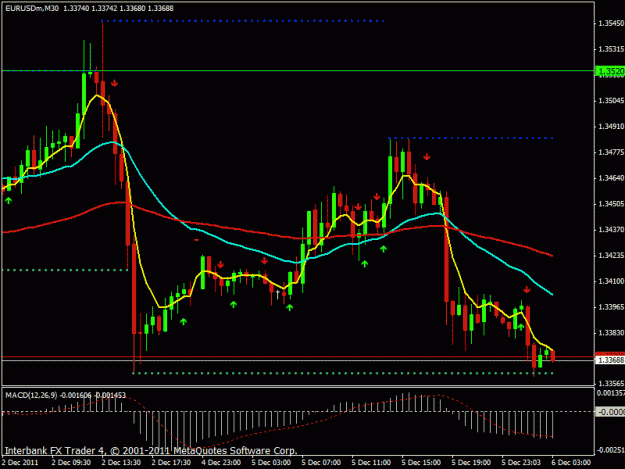Click the 1.34775 price scale label

611,152
